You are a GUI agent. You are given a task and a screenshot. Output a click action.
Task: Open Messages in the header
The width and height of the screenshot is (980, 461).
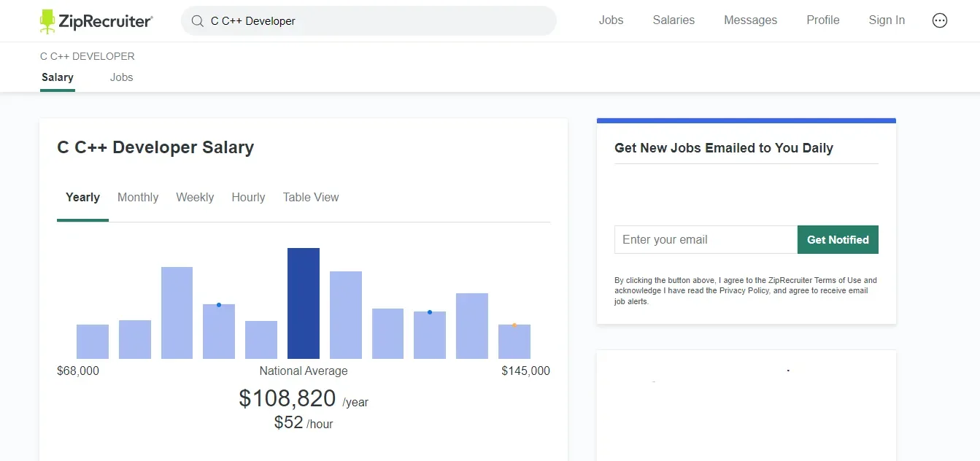[750, 20]
